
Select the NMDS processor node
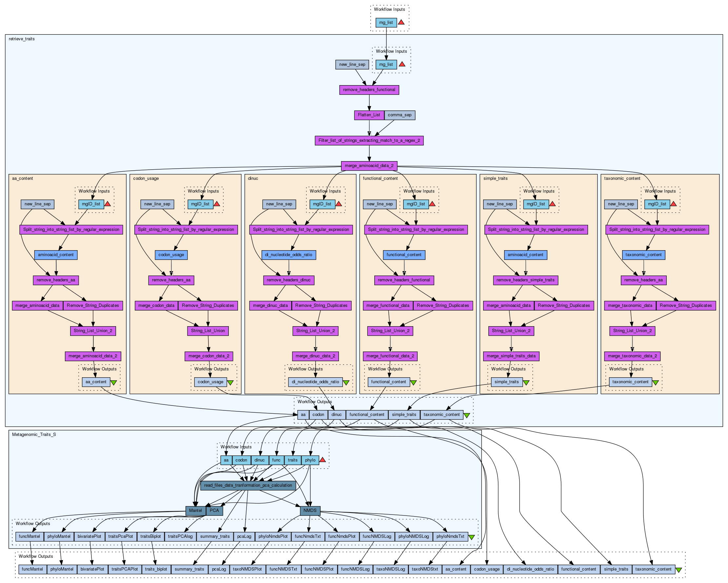[310, 511]
